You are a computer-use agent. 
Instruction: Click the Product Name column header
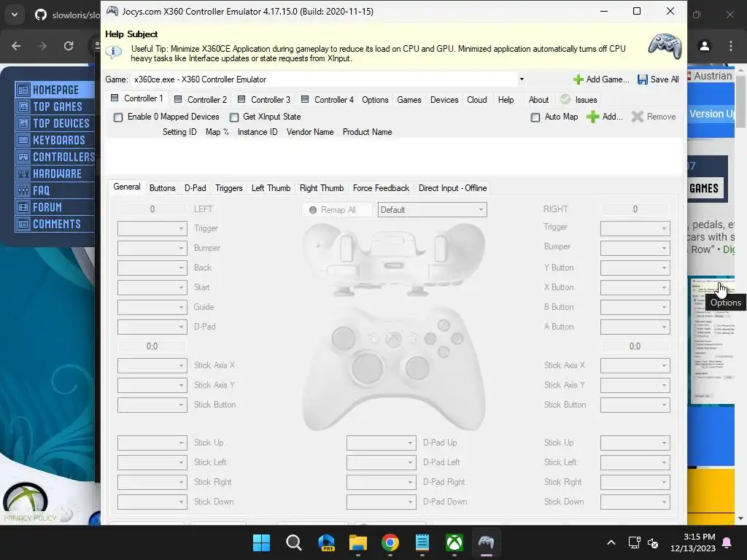[x=368, y=132]
